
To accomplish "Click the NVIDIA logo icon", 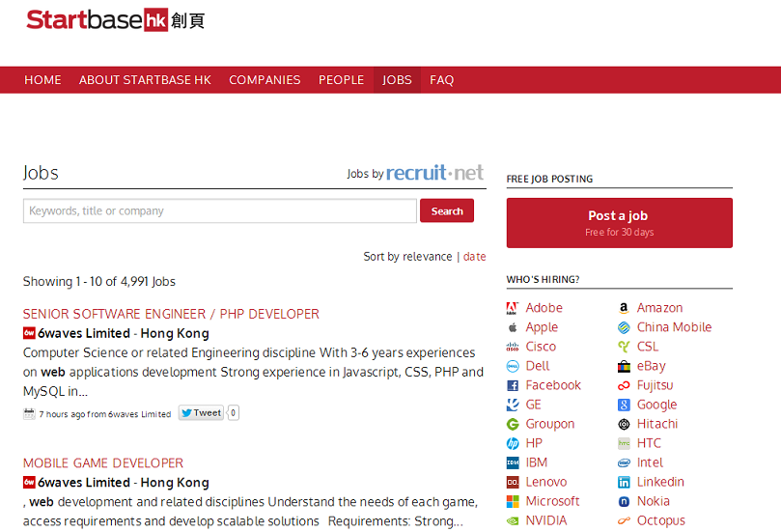I will point(512,521).
